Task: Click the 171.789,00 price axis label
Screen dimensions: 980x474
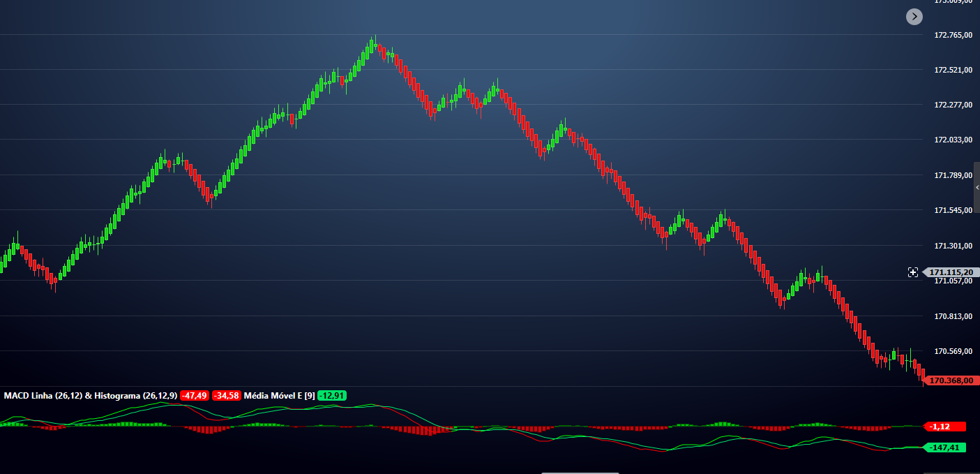Action: click(953, 175)
